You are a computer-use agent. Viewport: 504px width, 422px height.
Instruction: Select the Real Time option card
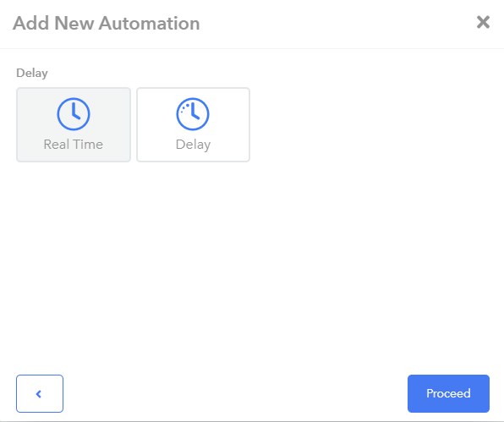coord(74,124)
